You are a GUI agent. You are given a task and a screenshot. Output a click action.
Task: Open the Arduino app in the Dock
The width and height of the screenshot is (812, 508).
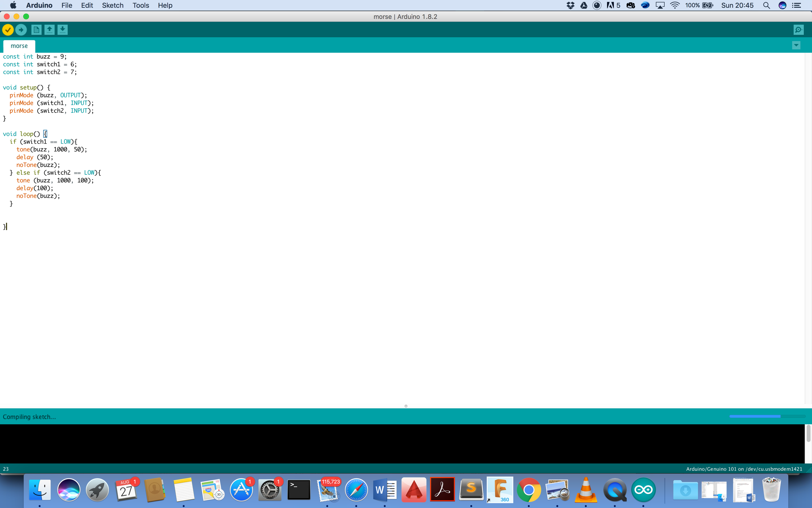(x=643, y=490)
